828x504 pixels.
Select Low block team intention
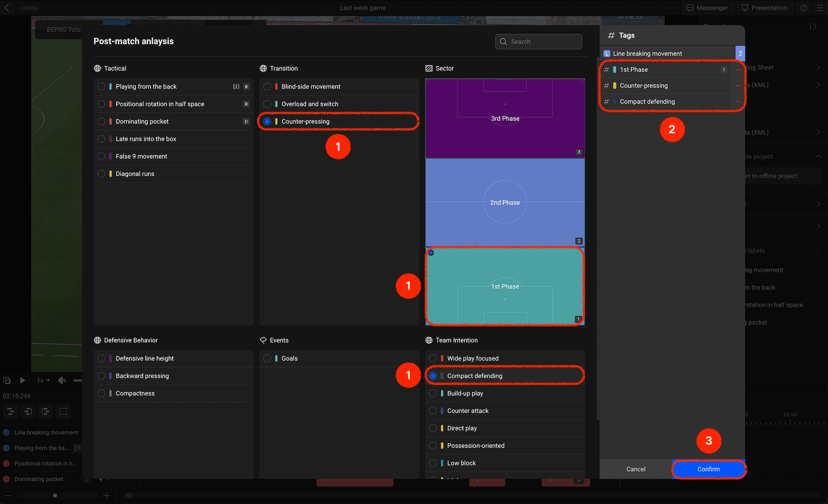coord(433,463)
